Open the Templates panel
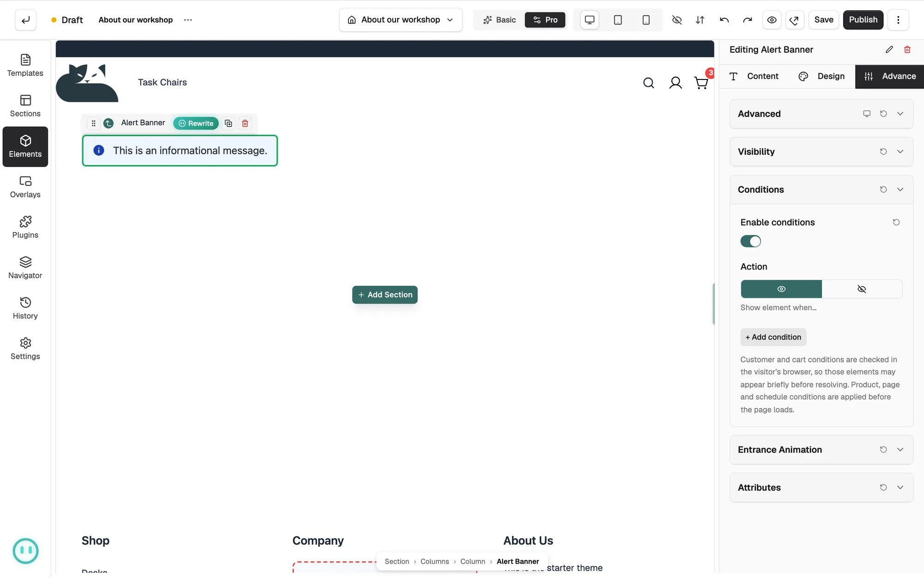The height and width of the screenshot is (578, 924). click(25, 66)
